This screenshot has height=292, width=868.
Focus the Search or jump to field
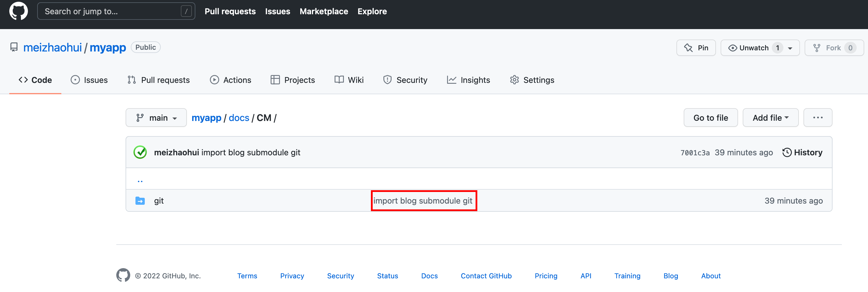tap(116, 11)
